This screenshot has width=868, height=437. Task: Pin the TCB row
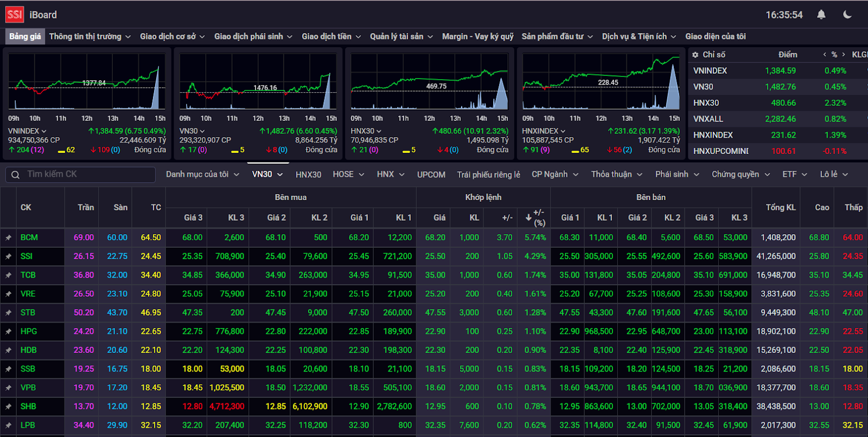(8, 275)
